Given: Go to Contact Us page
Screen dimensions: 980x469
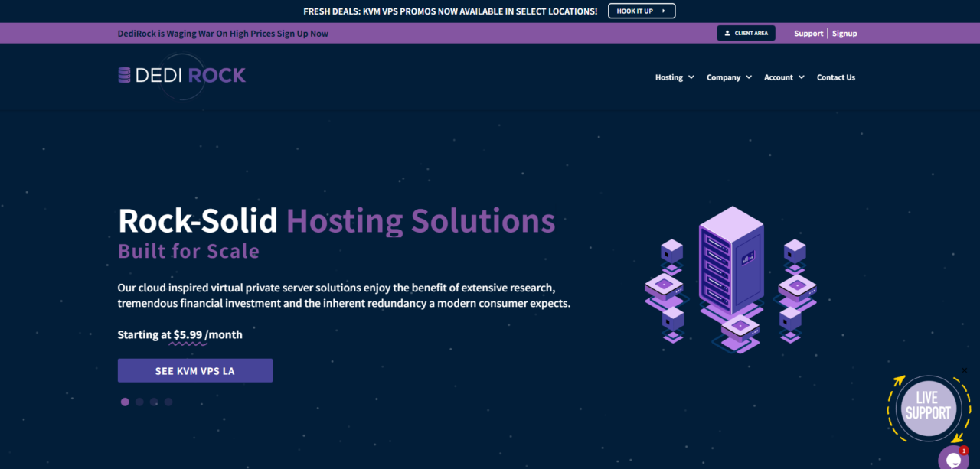Looking at the screenshot, I should [835, 77].
